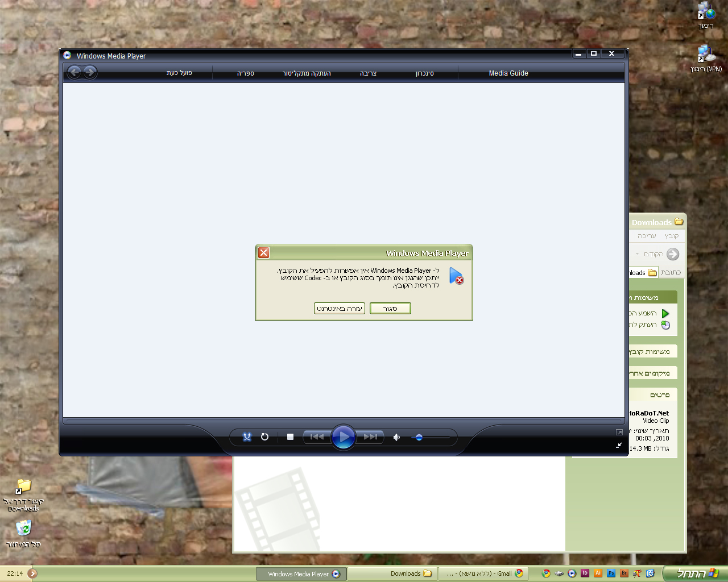Click the drive icon in quick launch

[x=559, y=573]
